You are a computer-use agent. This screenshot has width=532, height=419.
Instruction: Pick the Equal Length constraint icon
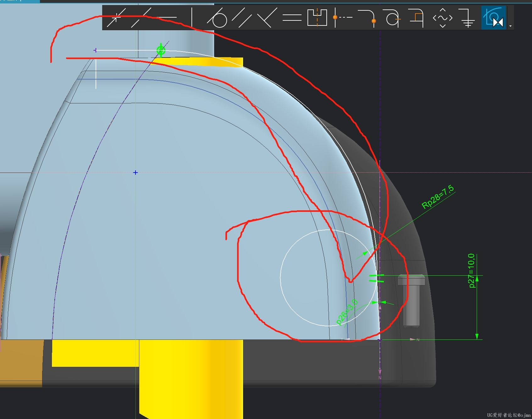coord(292,18)
